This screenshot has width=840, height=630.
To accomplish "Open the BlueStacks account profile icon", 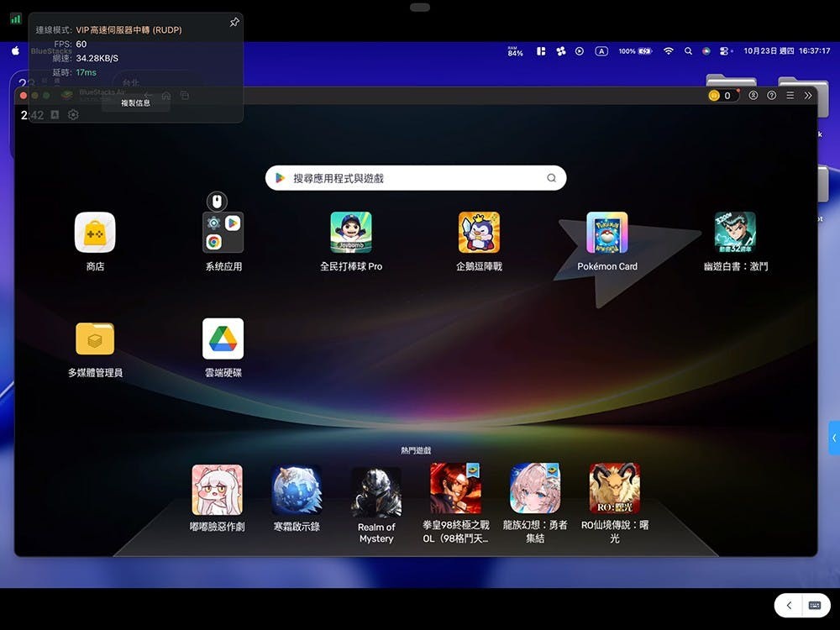I will pos(753,96).
